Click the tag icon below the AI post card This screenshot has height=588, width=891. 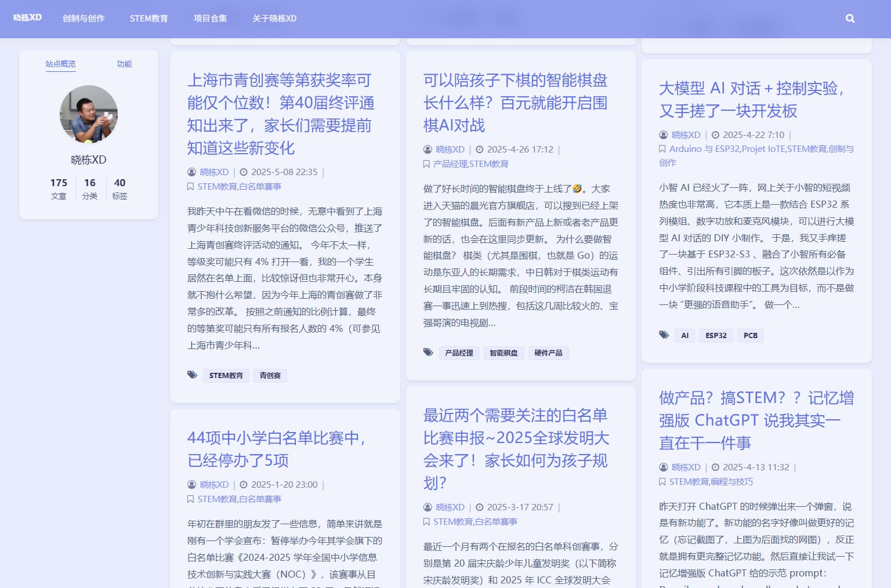[x=664, y=335]
